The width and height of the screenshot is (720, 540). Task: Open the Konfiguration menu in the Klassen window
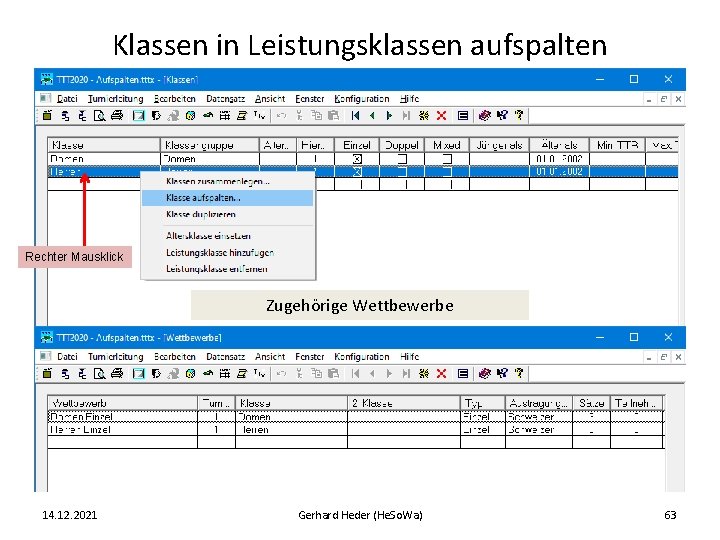click(362, 99)
